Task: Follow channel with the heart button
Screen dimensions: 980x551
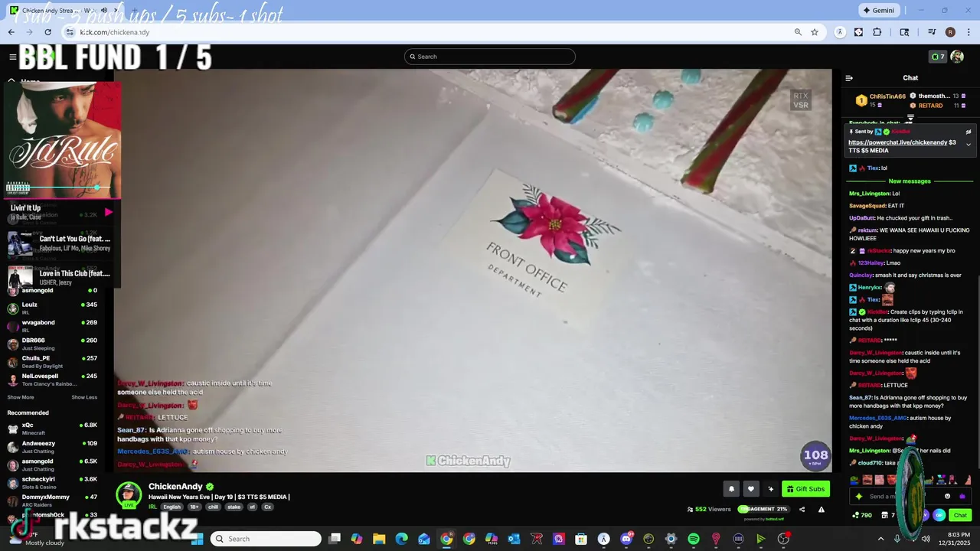Action: (751, 489)
